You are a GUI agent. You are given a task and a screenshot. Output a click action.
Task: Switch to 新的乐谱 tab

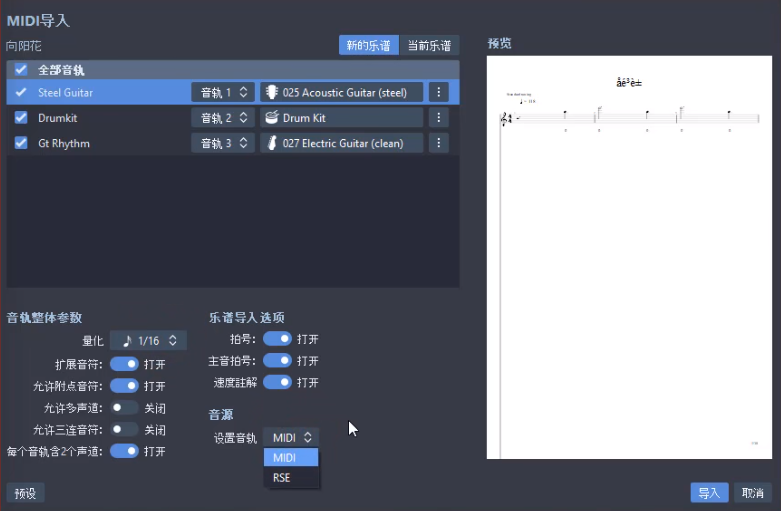pyautogui.click(x=369, y=45)
